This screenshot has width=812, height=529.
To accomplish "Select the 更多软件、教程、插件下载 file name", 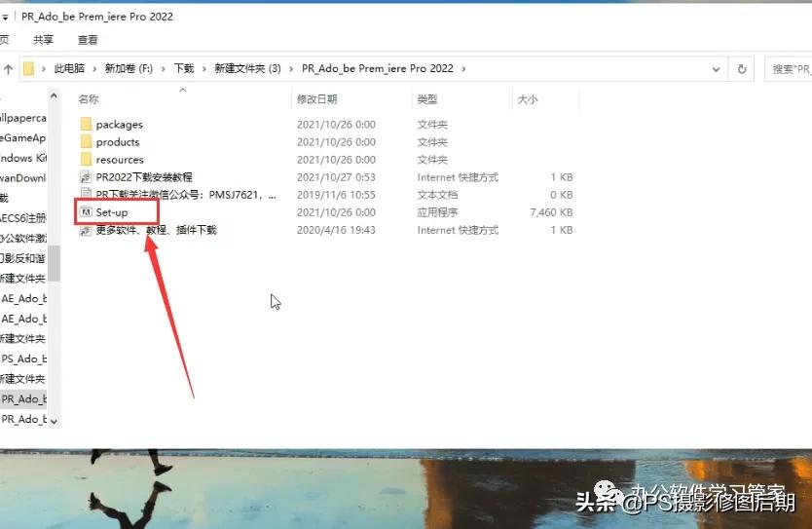I will tap(156, 230).
